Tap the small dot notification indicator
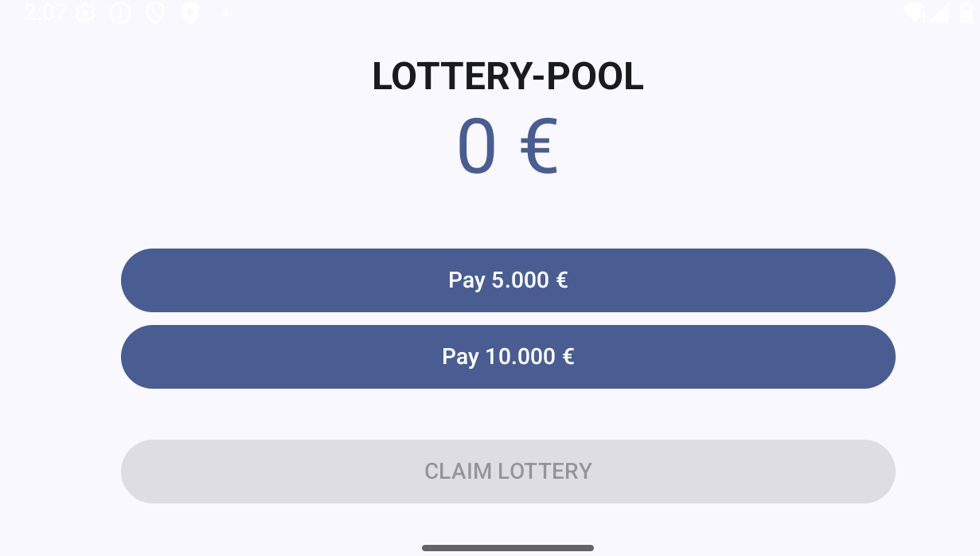This screenshot has height=556, width=980. 226,13
